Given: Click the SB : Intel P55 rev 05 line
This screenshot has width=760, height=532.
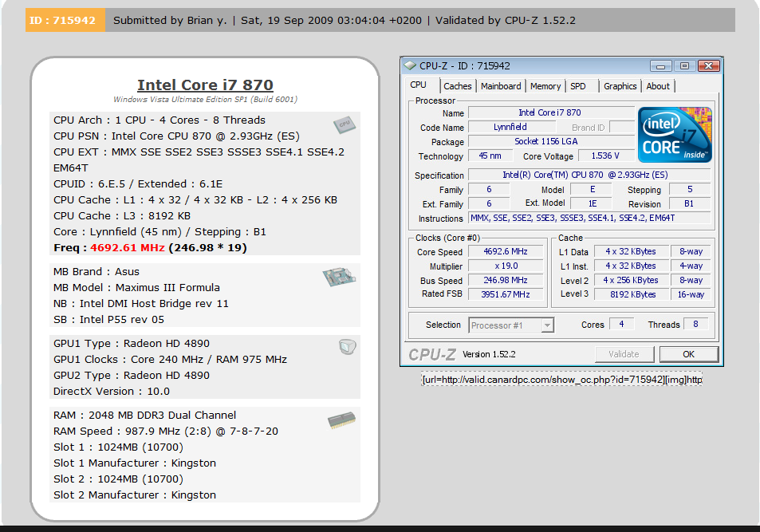Looking at the screenshot, I should click(109, 320).
